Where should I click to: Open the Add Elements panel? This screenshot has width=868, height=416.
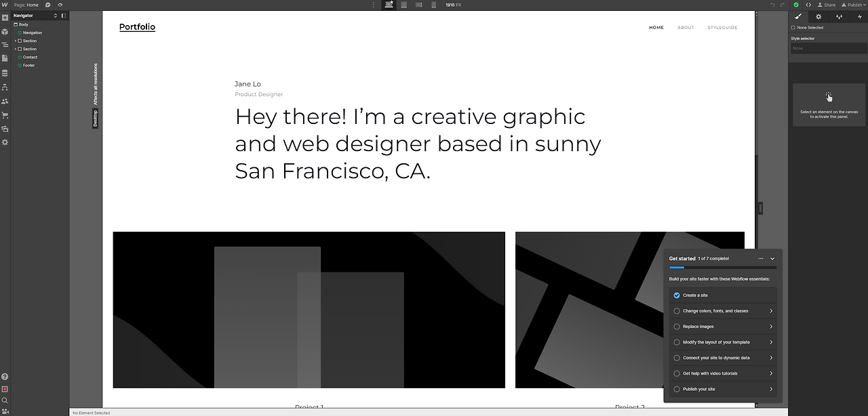click(x=5, y=18)
